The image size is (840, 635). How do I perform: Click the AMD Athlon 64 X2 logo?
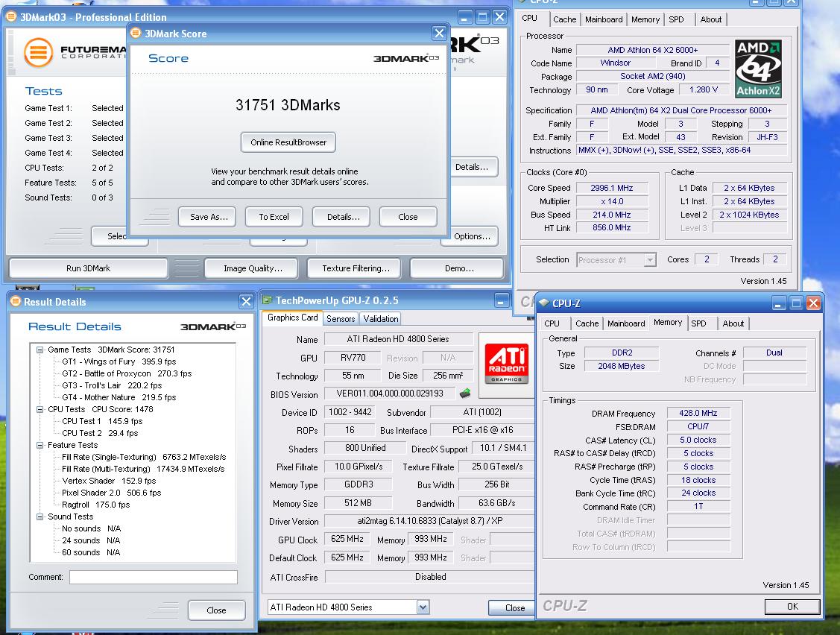(758, 69)
